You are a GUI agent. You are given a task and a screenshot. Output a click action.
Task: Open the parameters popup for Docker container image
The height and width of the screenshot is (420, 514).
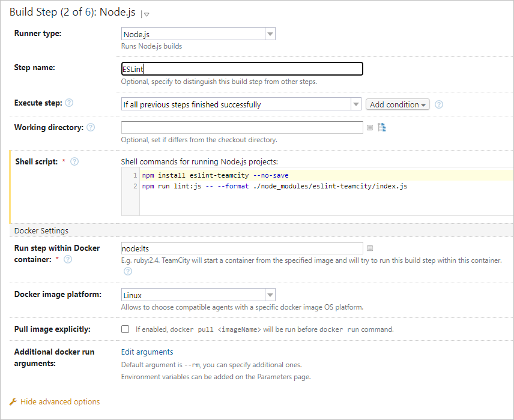coord(370,248)
